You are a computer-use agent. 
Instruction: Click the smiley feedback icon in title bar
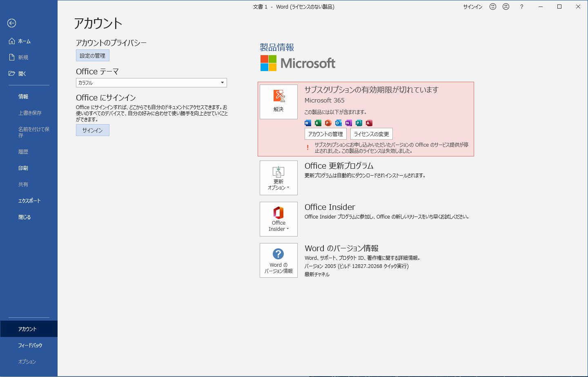click(x=493, y=7)
